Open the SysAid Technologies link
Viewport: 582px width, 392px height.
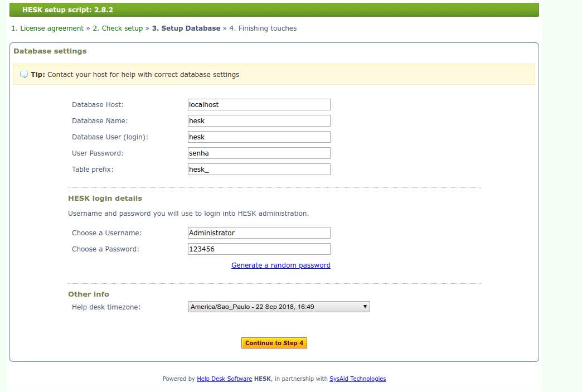(x=357, y=379)
